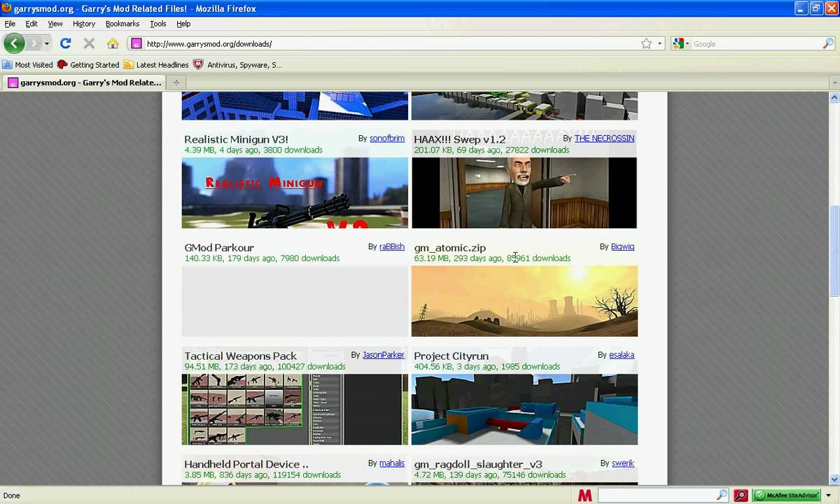Click the Realistic Minigun V3! title
Image resolution: width=840 pixels, height=504 pixels.
click(236, 139)
